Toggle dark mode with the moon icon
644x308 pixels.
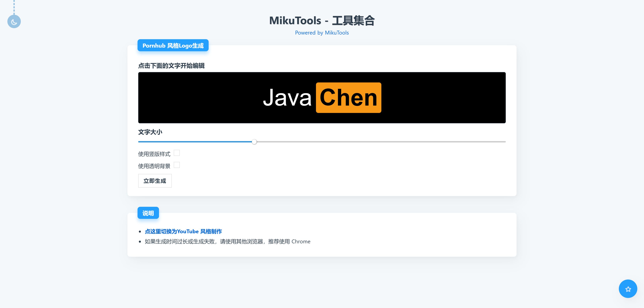tap(14, 22)
